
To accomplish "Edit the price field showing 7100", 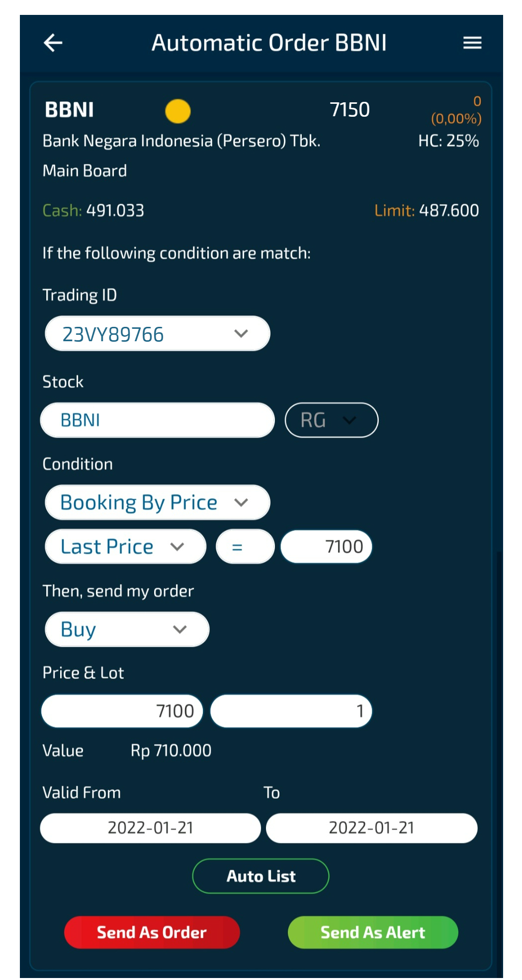I will pyautogui.click(x=122, y=711).
